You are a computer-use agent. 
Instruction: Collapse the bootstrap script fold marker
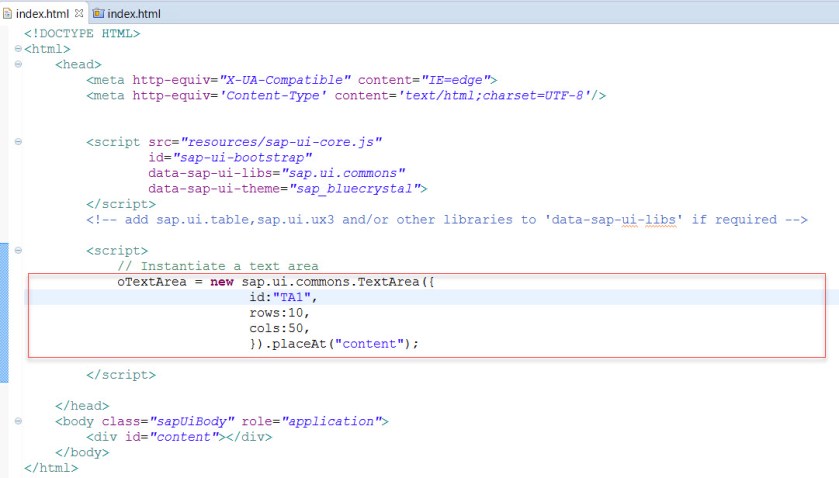coord(18,142)
